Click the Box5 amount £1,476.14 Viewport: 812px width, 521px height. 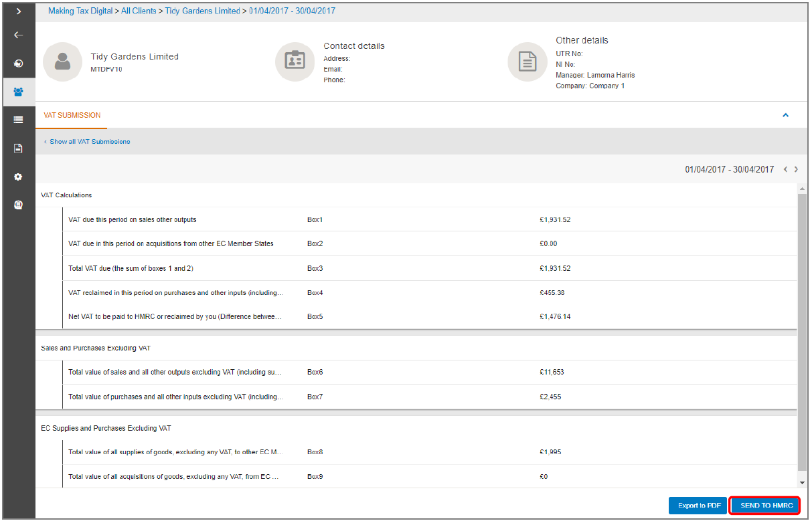click(x=555, y=316)
